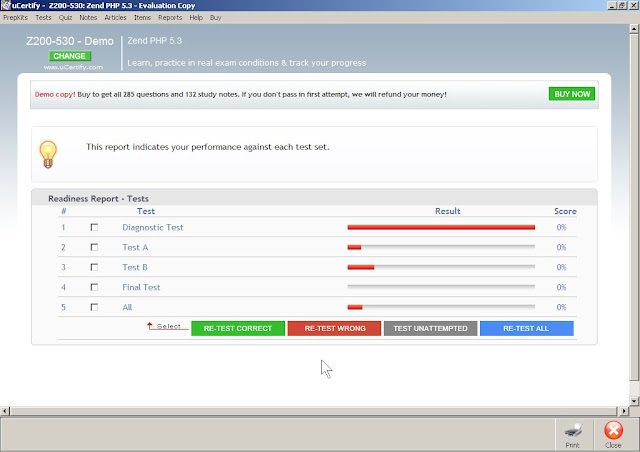
Task: Click the red Close icon
Action: coord(613,430)
